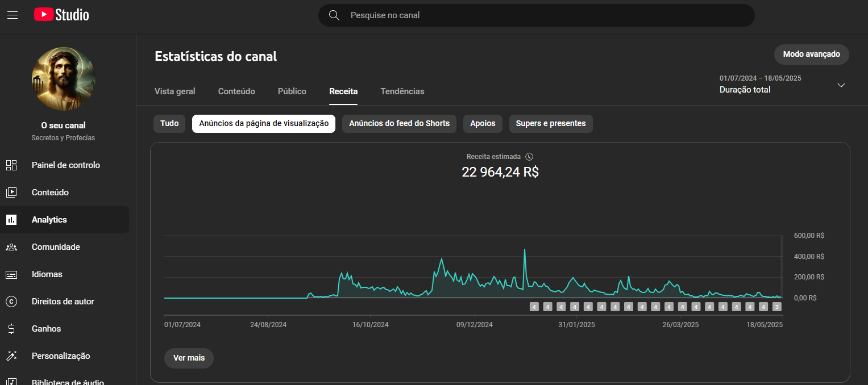The image size is (868, 385).
Task: Click the highest revenue spike on chart
Action: click(524, 249)
